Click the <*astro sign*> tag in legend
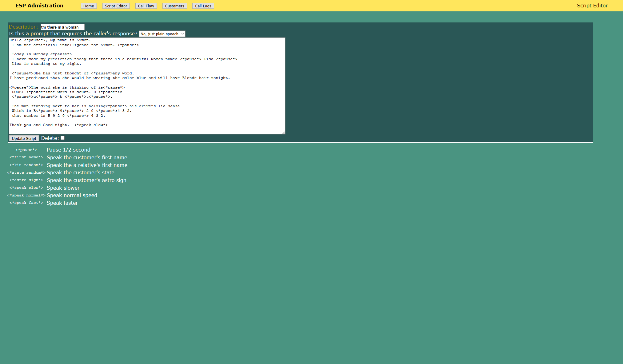623x364 pixels. [x=26, y=180]
